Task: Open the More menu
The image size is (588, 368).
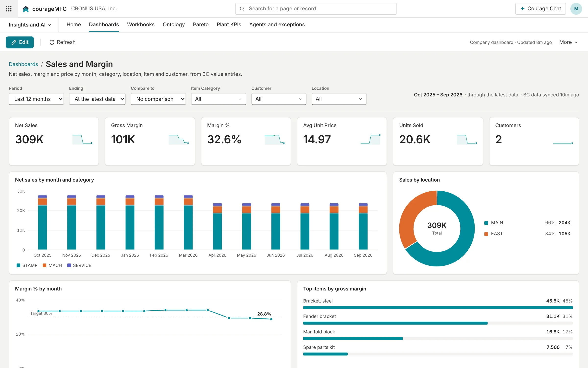Action: [568, 42]
